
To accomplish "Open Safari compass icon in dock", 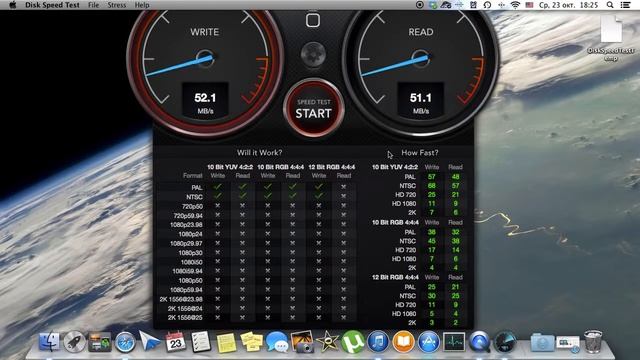I will click(x=125, y=342).
